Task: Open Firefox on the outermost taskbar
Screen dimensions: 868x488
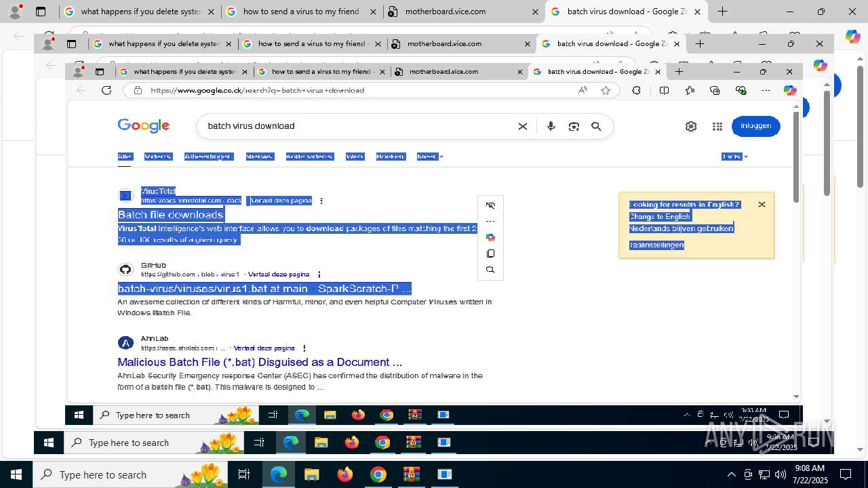Action: tap(345, 474)
